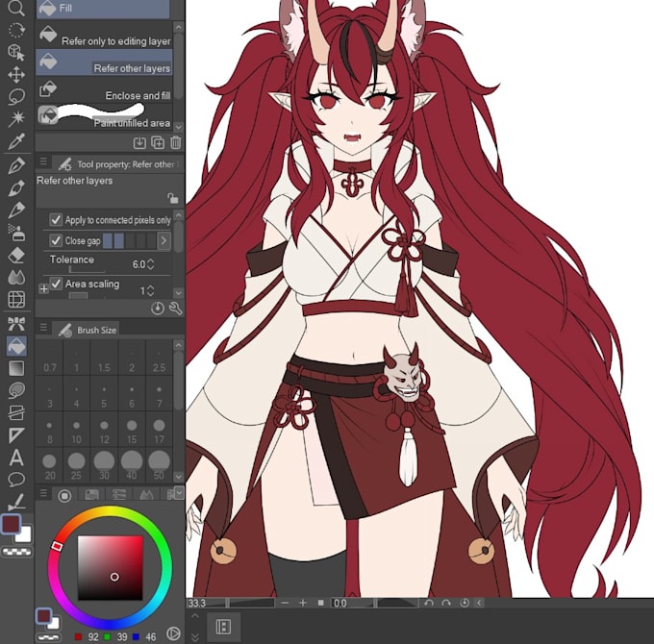Expand Area scaling options with plus
The height and width of the screenshot is (644, 654).
(43, 288)
